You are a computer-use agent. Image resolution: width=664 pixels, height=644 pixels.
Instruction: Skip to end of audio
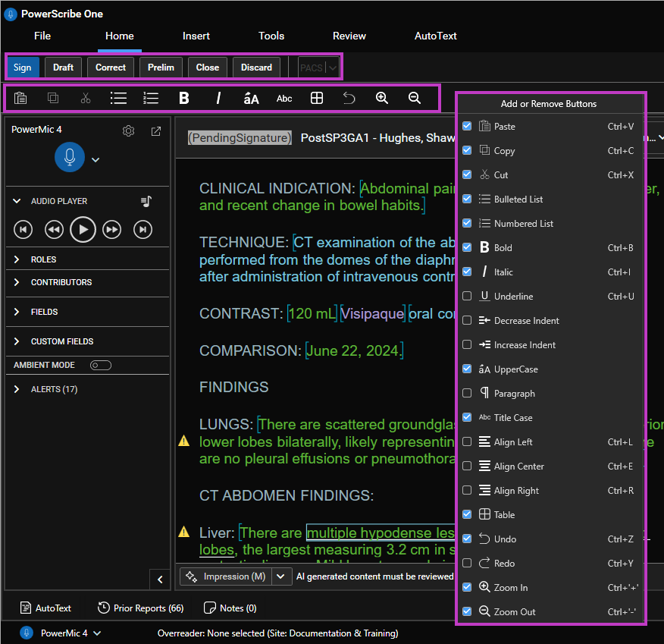[143, 230]
